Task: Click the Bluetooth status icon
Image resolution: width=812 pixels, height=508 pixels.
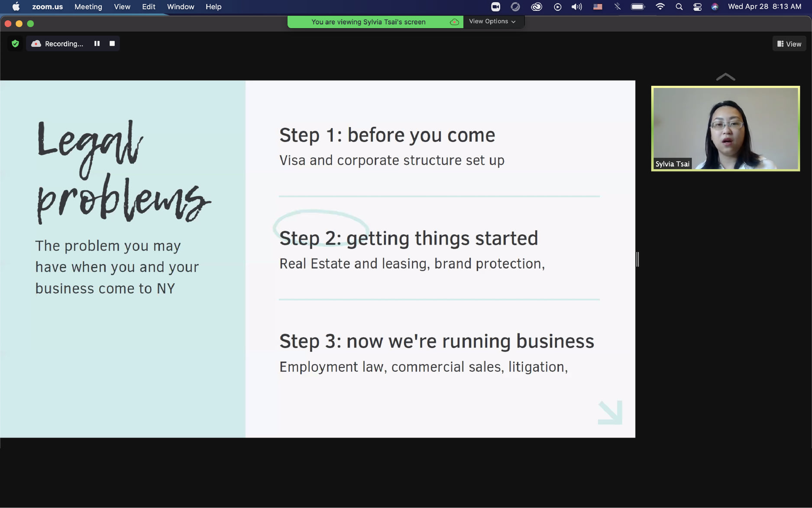Action: pyautogui.click(x=617, y=6)
